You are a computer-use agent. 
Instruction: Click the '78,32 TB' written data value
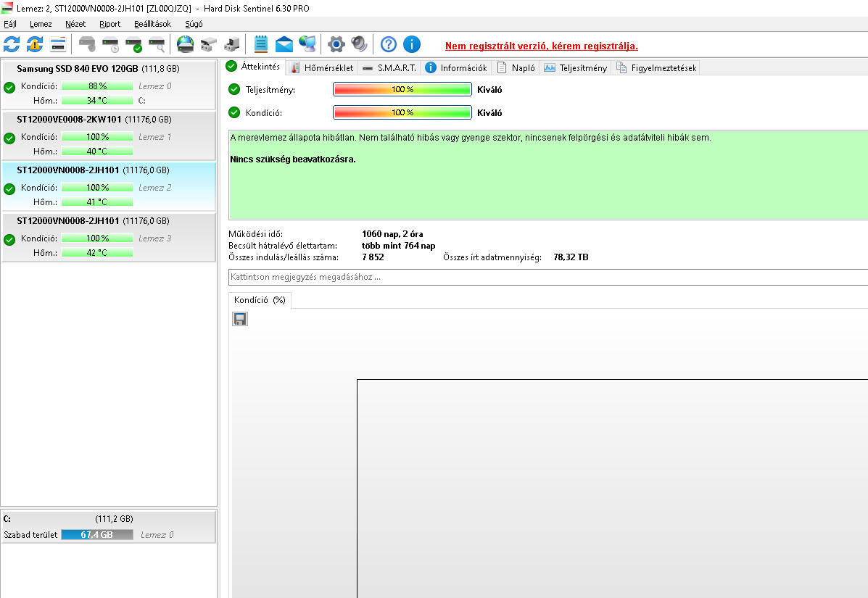coord(571,257)
